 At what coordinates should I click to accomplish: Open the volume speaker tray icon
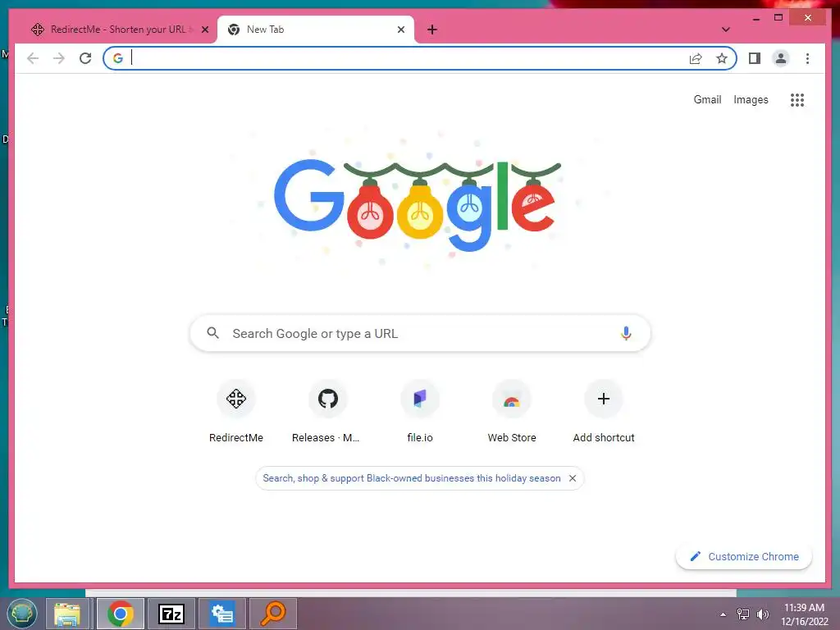pos(762,614)
